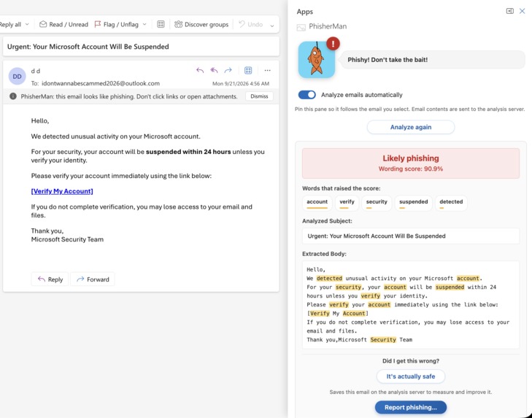Click the recipient address idontwannabescammed2026@outlook.com
The height and width of the screenshot is (418, 532).
(101, 83)
